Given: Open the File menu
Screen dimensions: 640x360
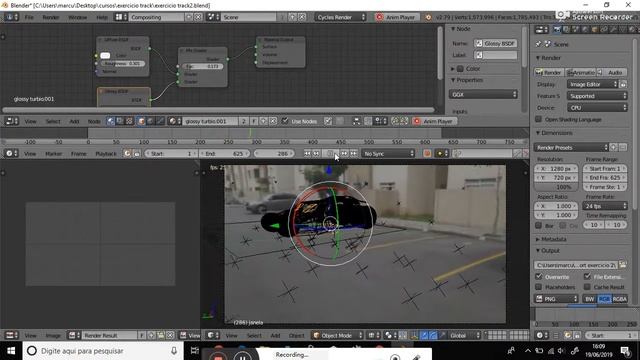Looking at the screenshot, I should tap(29, 17).
